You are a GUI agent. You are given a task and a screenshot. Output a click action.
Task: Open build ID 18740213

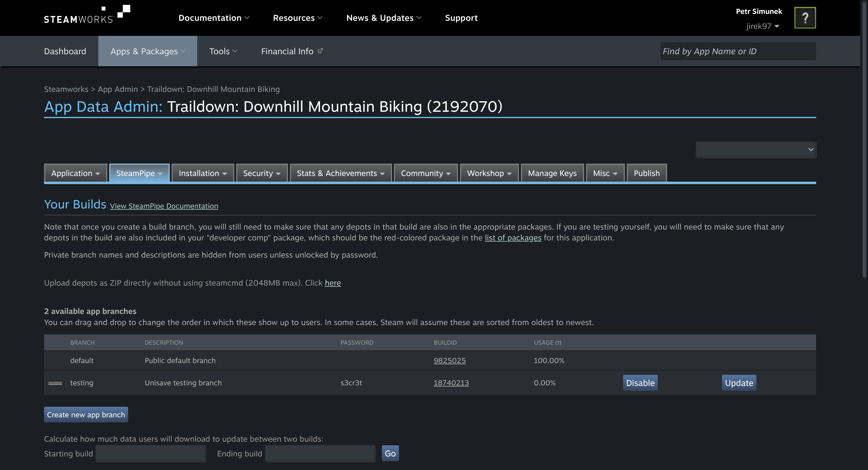tap(451, 383)
